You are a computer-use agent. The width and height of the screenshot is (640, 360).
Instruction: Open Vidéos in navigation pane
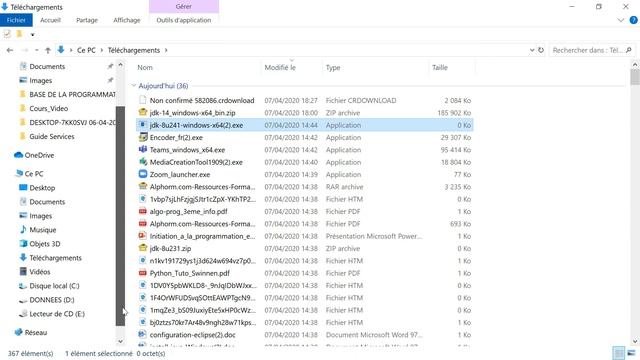point(40,272)
